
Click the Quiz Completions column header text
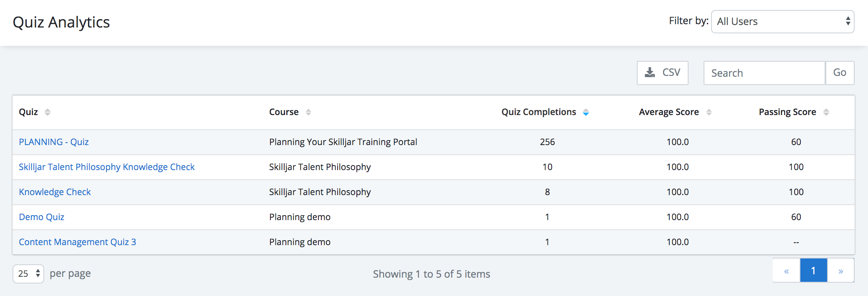539,112
